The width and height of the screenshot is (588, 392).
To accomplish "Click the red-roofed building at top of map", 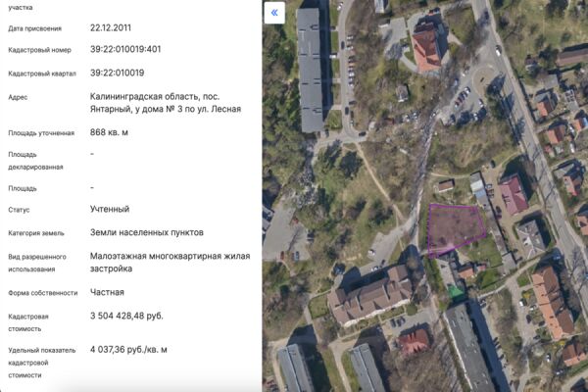I will pyautogui.click(x=425, y=47).
